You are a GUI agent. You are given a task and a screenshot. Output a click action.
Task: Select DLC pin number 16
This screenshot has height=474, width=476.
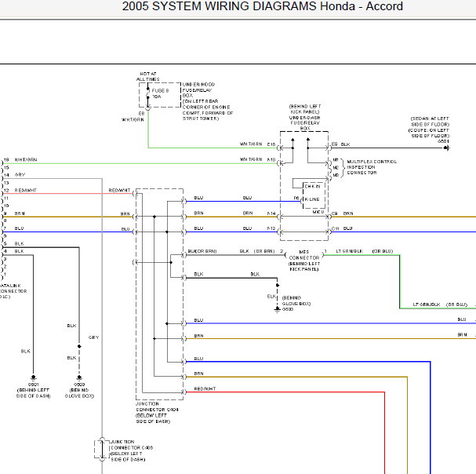click(6, 159)
